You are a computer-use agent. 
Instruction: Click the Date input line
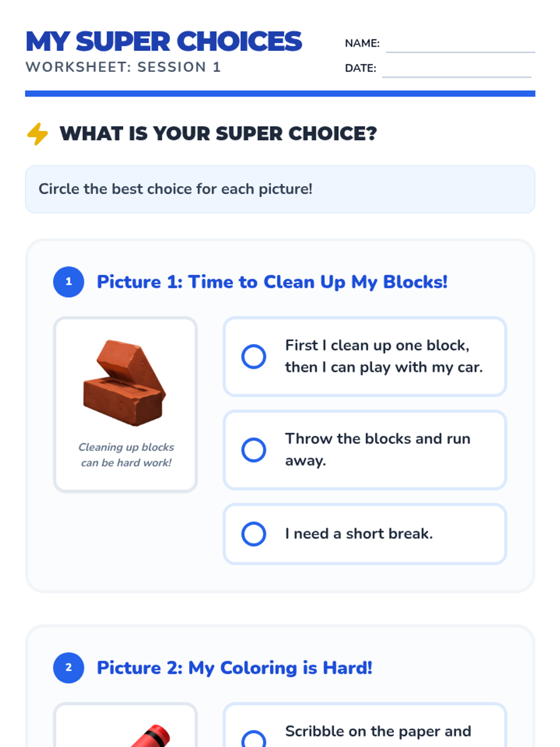tap(456, 70)
